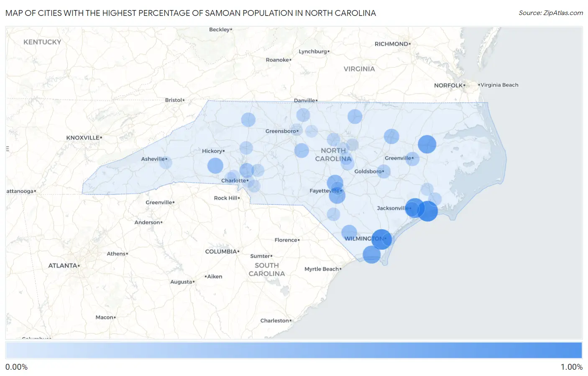588x376 pixels.
Task: Click the KNOXVILLE city label
Action: [x=83, y=138]
